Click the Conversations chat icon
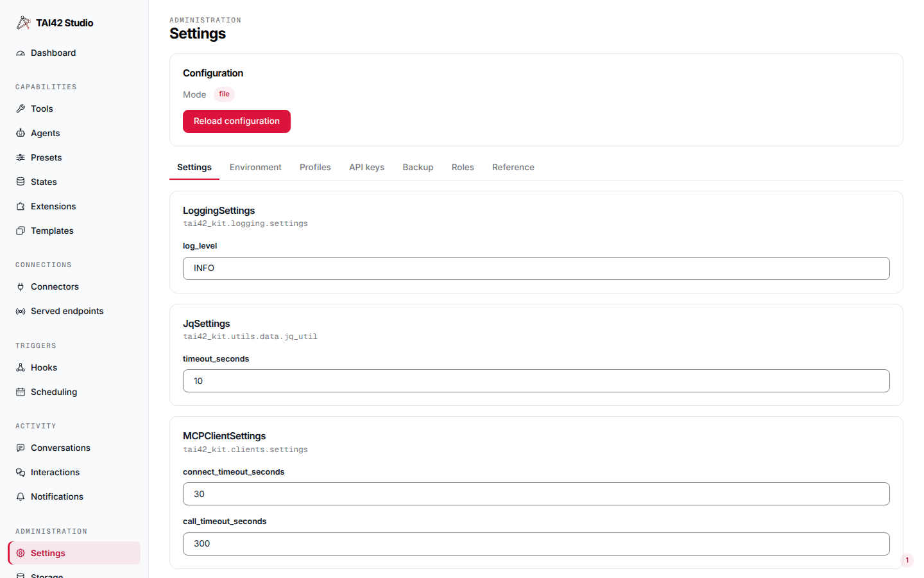 tap(21, 448)
